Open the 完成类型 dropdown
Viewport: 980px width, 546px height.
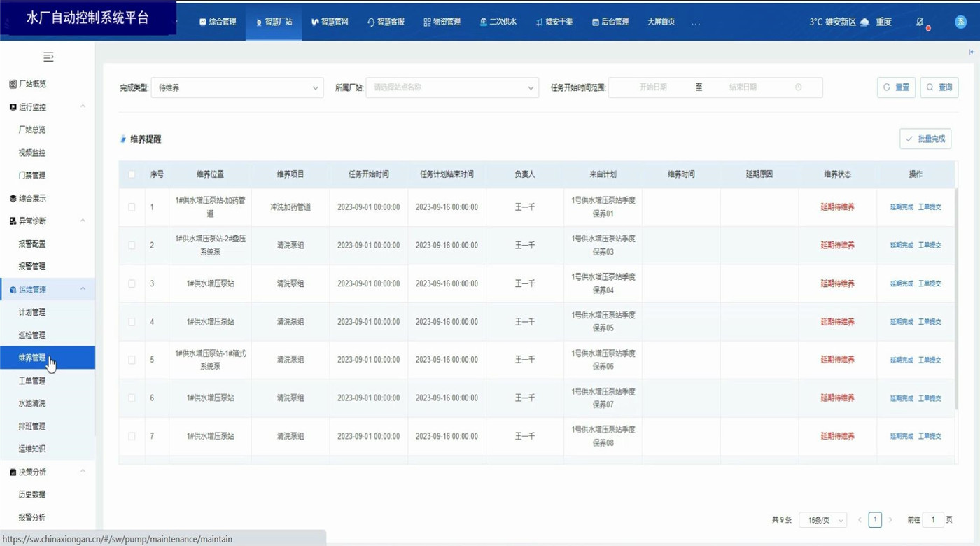(x=237, y=87)
